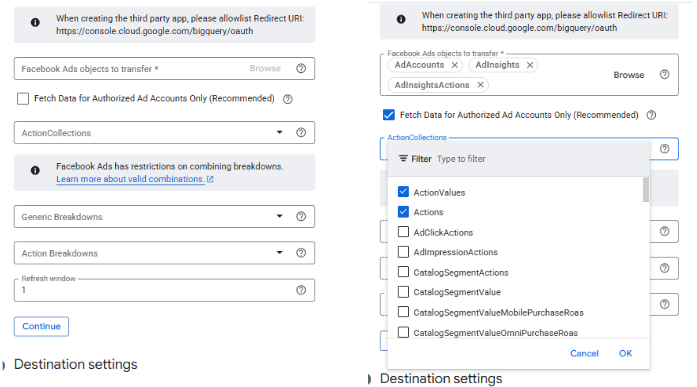Open help next to unchecked Fetch Data checkbox
697x387 pixels.
(x=288, y=99)
